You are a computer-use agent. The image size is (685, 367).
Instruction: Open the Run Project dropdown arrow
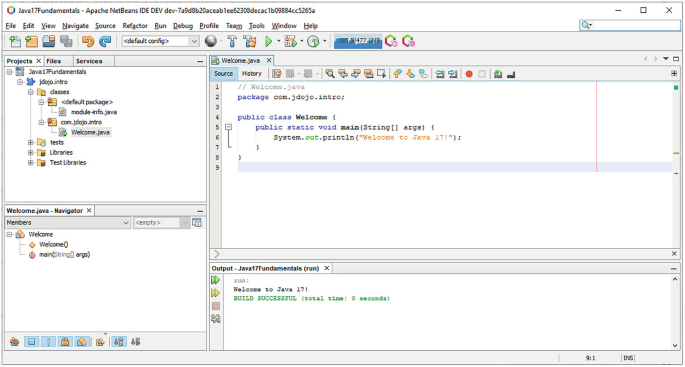[x=279, y=42]
